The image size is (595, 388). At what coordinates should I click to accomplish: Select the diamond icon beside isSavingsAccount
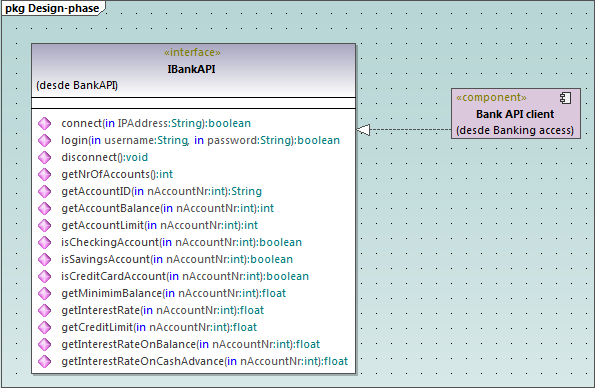44,259
